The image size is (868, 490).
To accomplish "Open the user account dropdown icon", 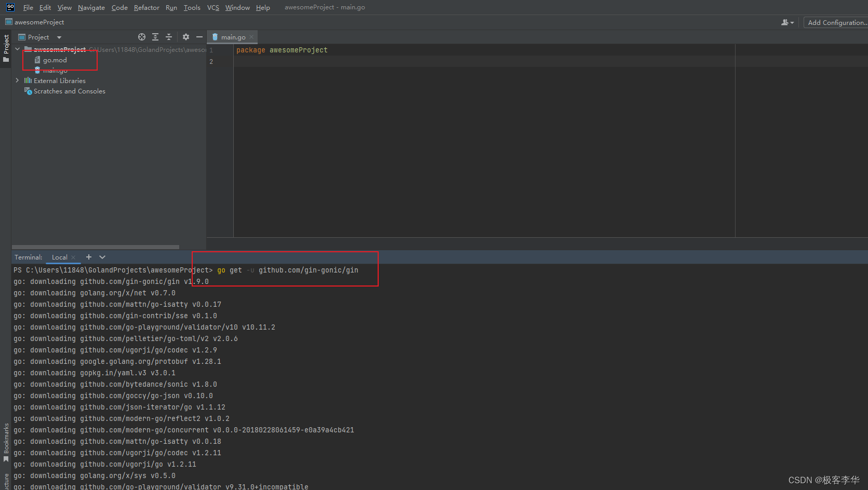I will [787, 22].
